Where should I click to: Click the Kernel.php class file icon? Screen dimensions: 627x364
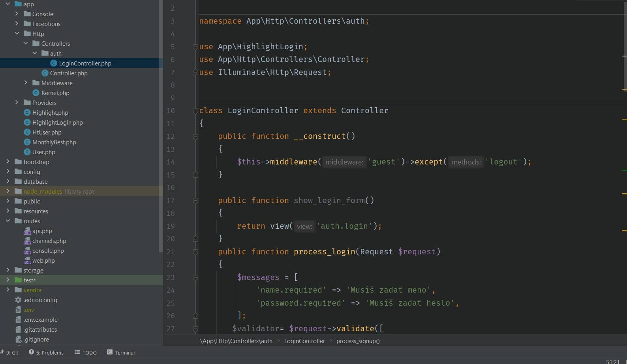click(x=36, y=93)
